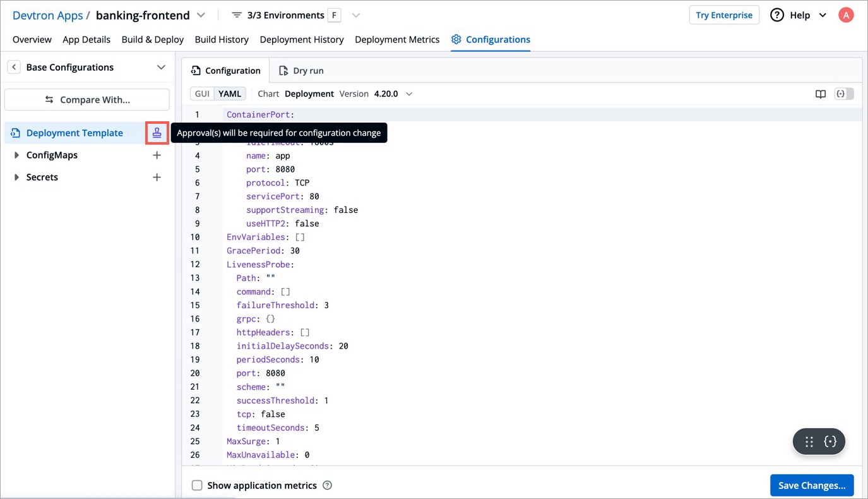Expand the Secrets tree section

(16, 177)
